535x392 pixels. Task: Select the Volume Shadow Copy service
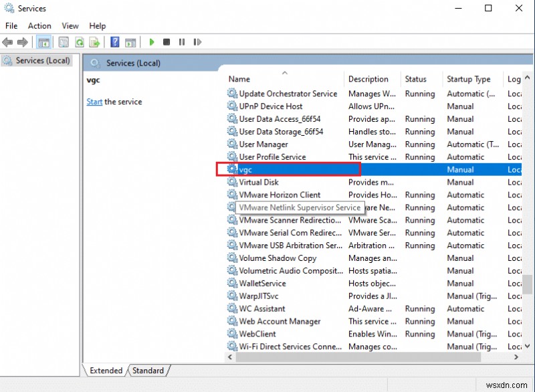tap(276, 258)
